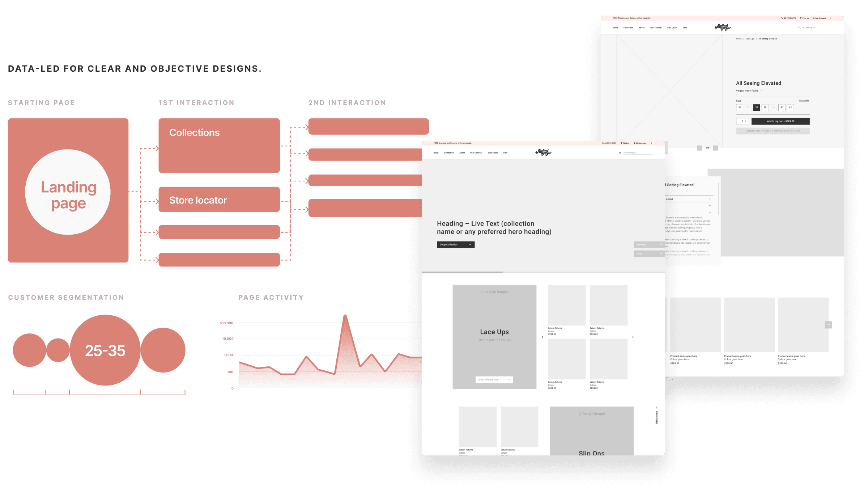Click the Landing page circle icon
The width and height of the screenshot is (868, 488).
67,193
